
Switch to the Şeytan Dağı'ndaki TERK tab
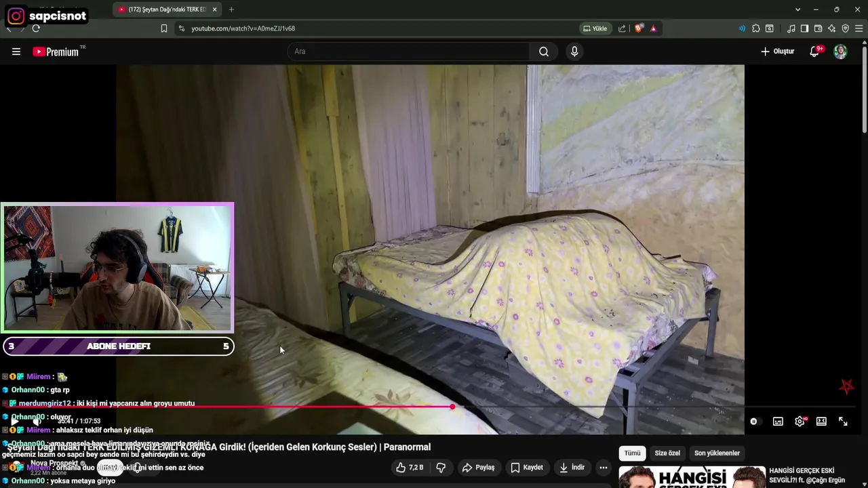[167, 9]
